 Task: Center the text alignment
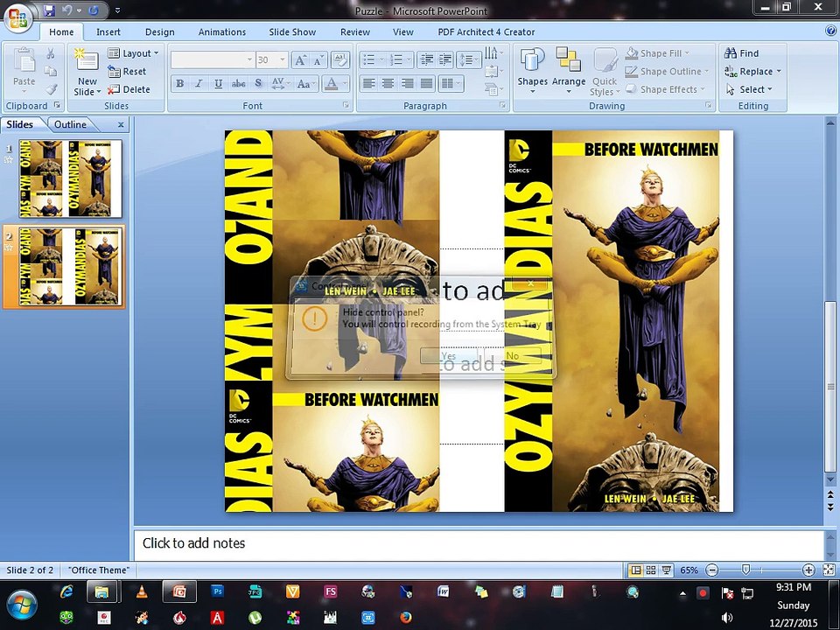tap(388, 84)
